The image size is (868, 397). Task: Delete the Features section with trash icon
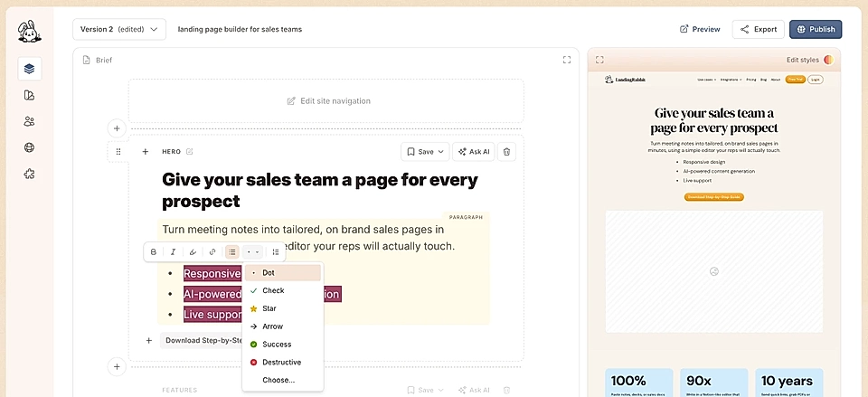[506, 390]
